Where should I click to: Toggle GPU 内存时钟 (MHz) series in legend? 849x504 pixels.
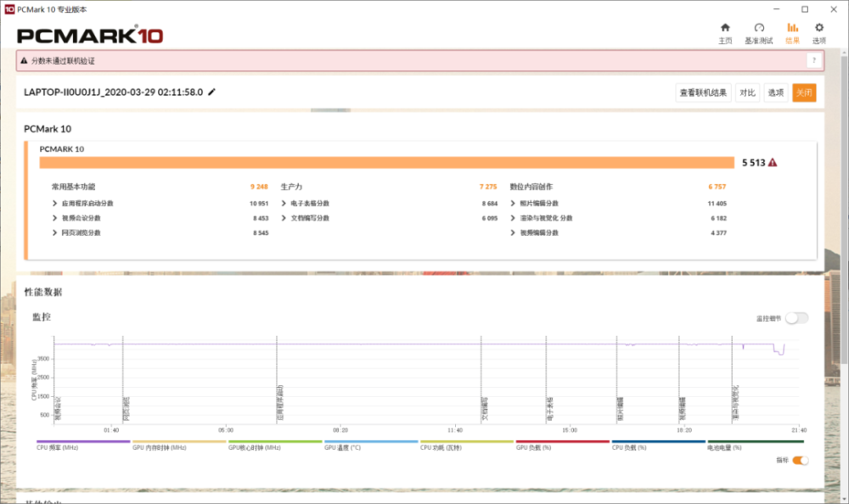pos(179,445)
